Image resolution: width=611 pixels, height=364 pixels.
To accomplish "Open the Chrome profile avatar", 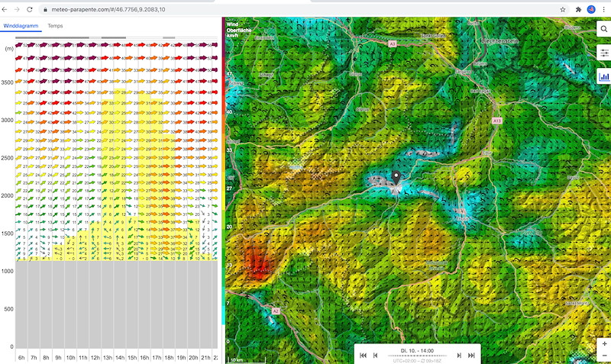I will [x=591, y=9].
